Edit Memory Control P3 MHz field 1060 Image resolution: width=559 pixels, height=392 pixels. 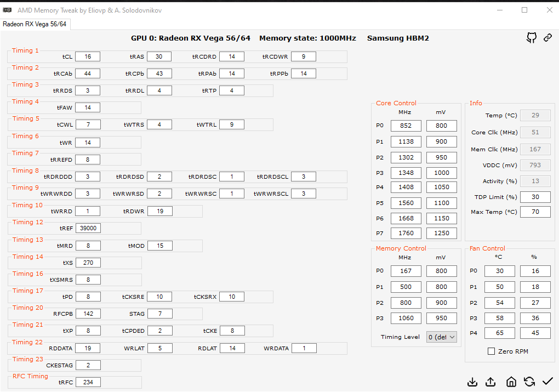pyautogui.click(x=406, y=318)
